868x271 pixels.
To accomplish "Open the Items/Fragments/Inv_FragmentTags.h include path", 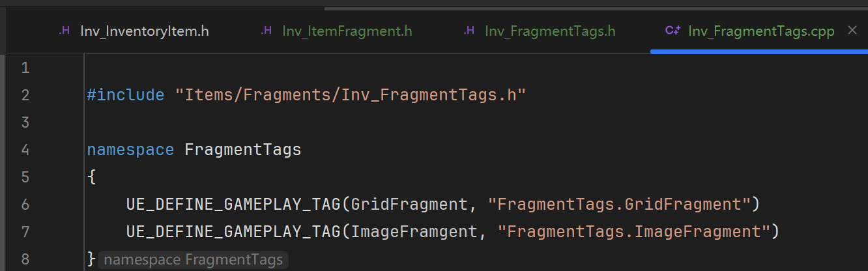I will [x=351, y=95].
